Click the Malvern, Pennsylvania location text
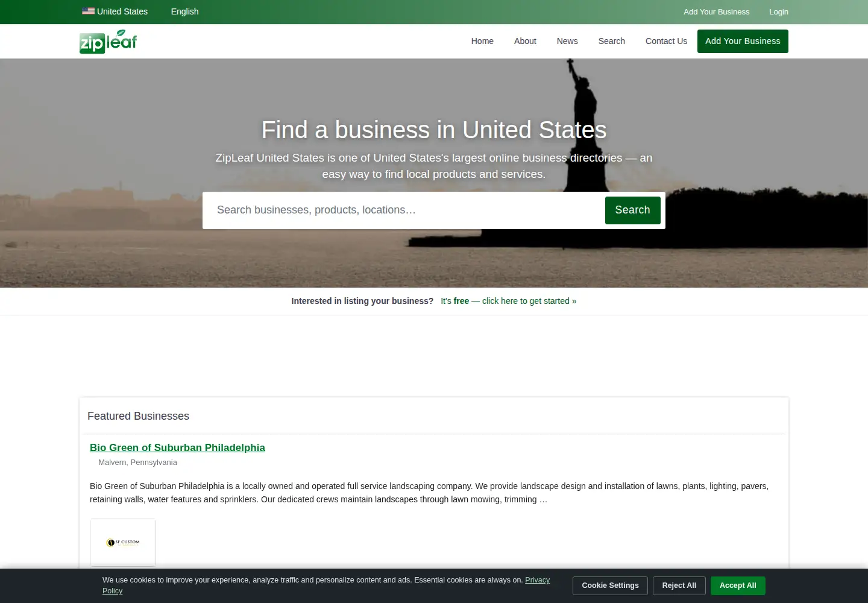The image size is (868, 603). tap(137, 463)
